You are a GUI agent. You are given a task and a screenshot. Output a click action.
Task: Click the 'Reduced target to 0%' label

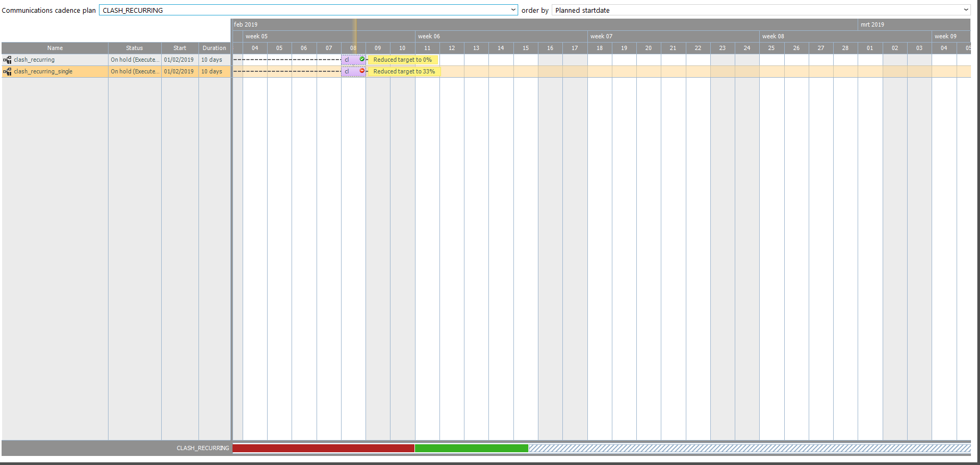[403, 60]
